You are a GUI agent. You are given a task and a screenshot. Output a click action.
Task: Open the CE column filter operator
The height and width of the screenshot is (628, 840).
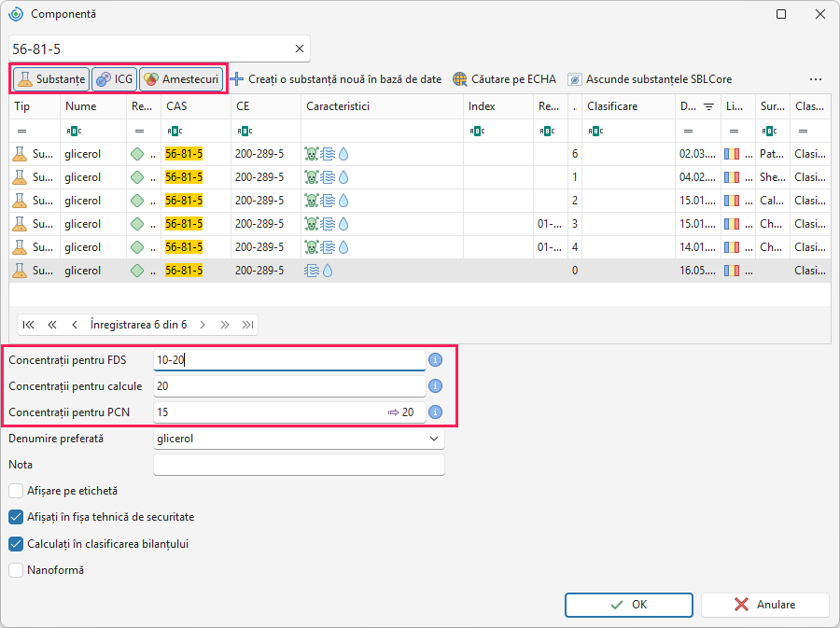(x=245, y=131)
